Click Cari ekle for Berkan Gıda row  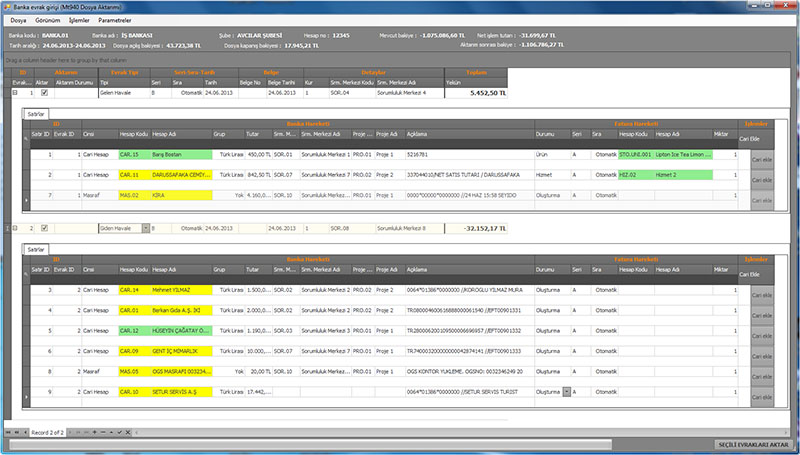pyautogui.click(x=762, y=316)
